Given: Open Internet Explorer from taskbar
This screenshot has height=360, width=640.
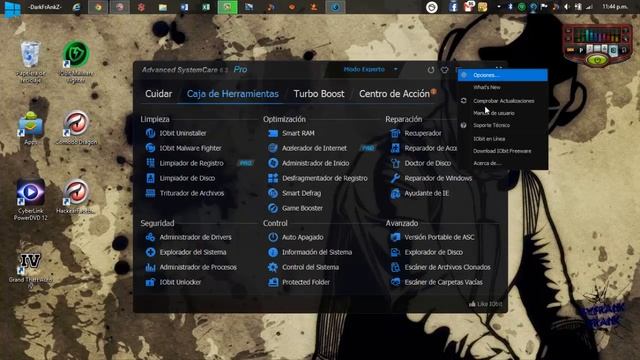Looking at the screenshot, I should click(76, 7).
